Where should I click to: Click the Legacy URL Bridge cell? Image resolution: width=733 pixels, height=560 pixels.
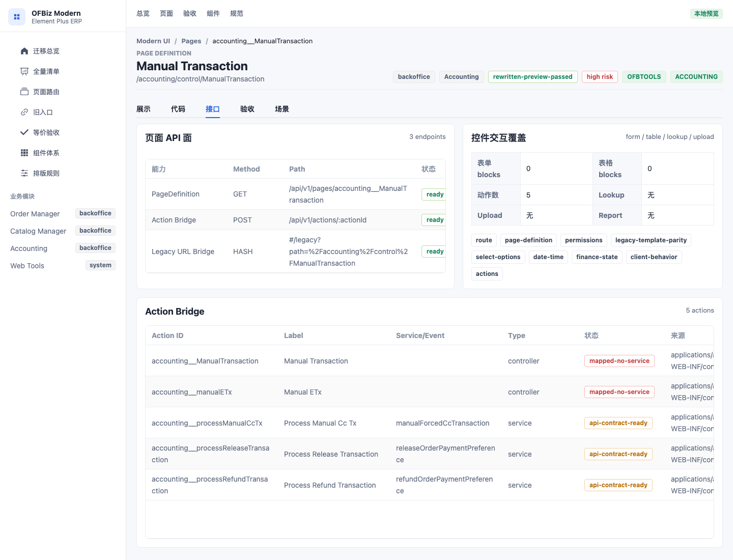coord(183,251)
